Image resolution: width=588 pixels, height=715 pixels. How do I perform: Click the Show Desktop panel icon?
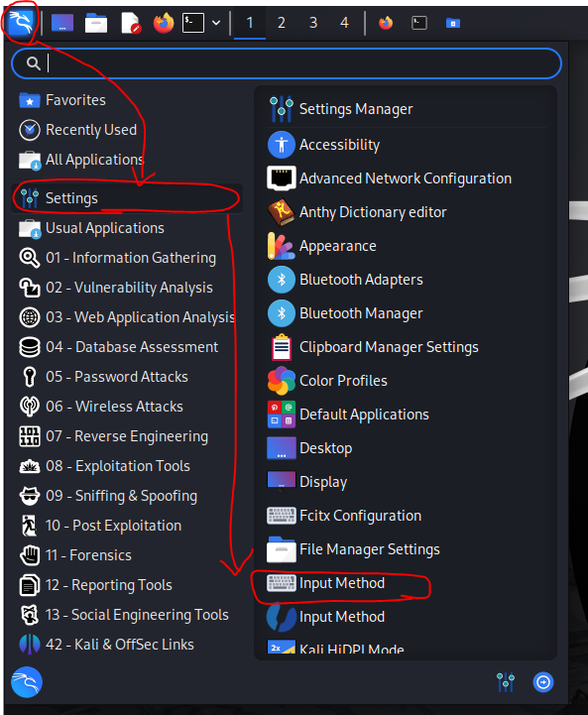point(62,23)
